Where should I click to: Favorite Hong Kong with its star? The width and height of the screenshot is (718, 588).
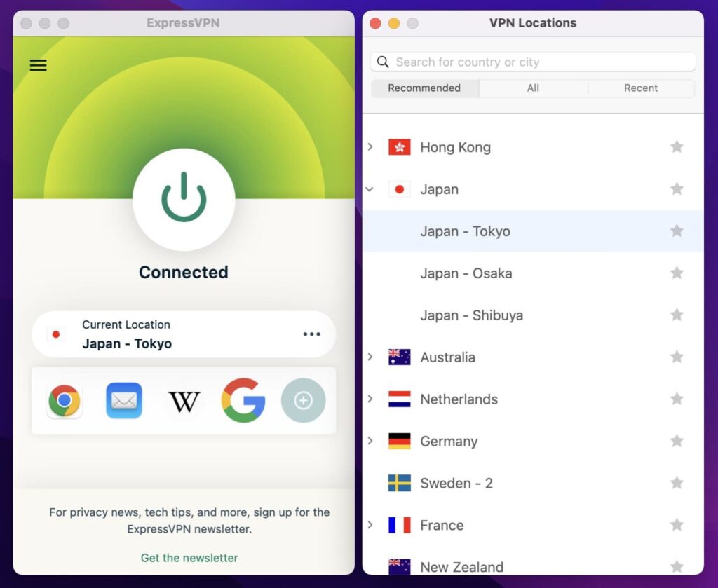click(x=677, y=147)
